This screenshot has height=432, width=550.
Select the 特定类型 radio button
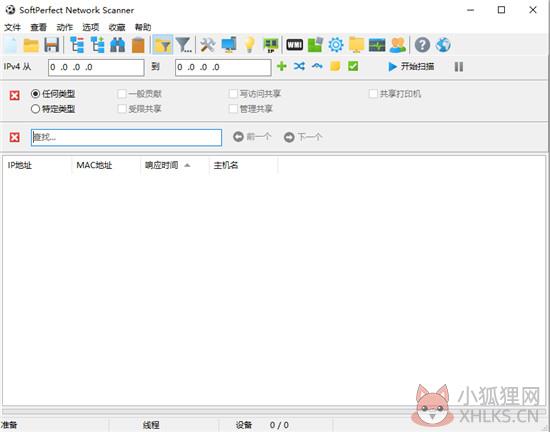click(x=35, y=109)
